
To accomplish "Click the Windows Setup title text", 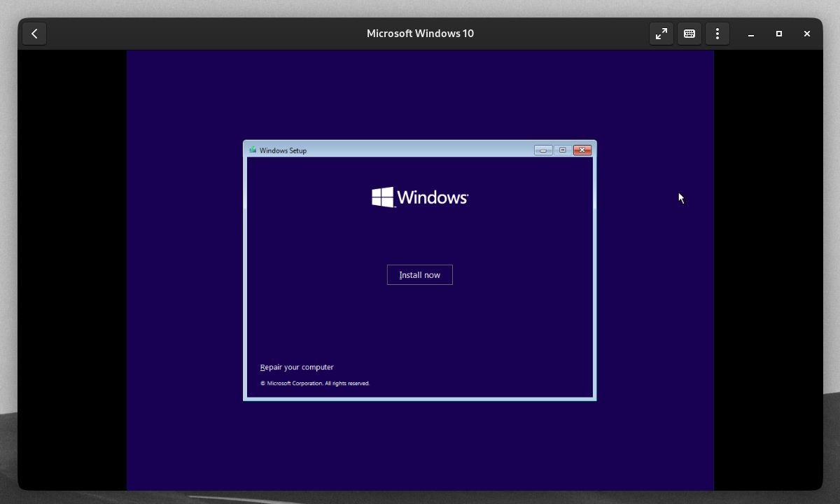I will tap(283, 150).
